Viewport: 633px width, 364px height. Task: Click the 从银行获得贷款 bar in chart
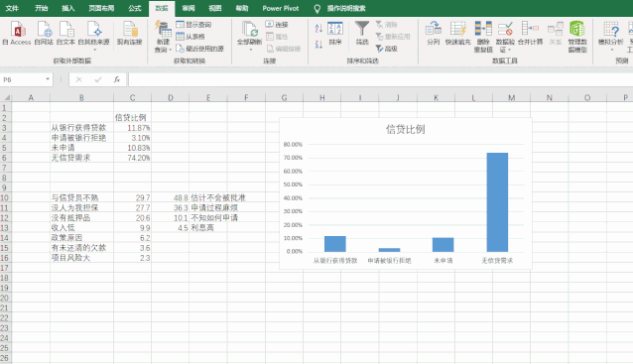pyautogui.click(x=335, y=244)
